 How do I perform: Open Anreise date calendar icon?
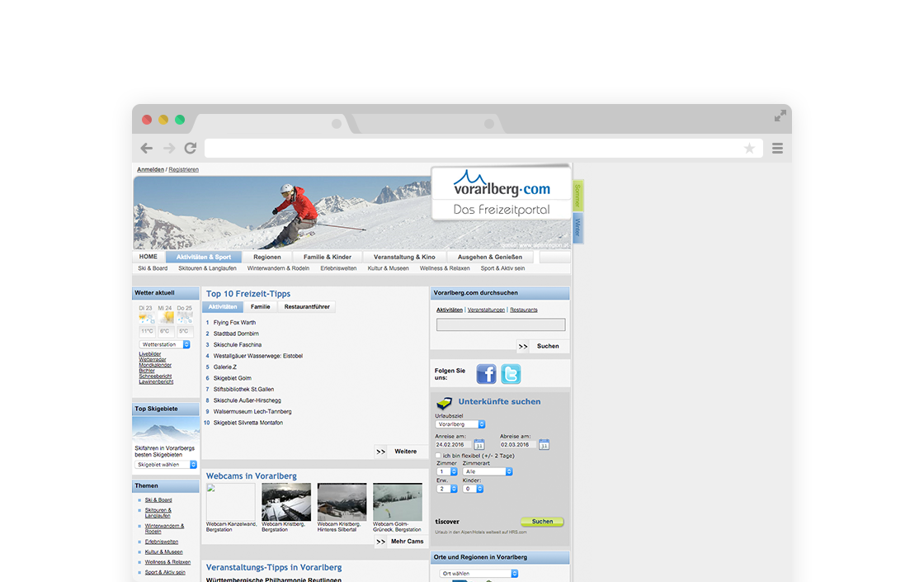(x=479, y=445)
